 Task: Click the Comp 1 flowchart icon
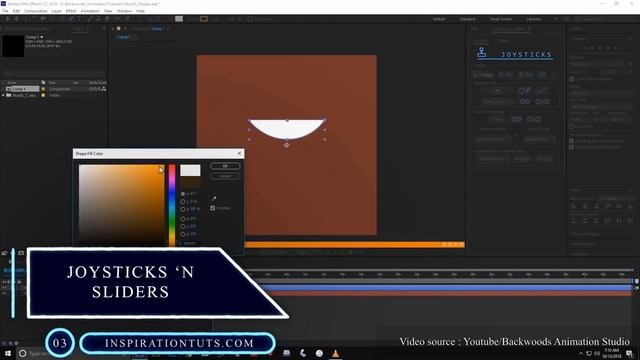(x=104, y=89)
